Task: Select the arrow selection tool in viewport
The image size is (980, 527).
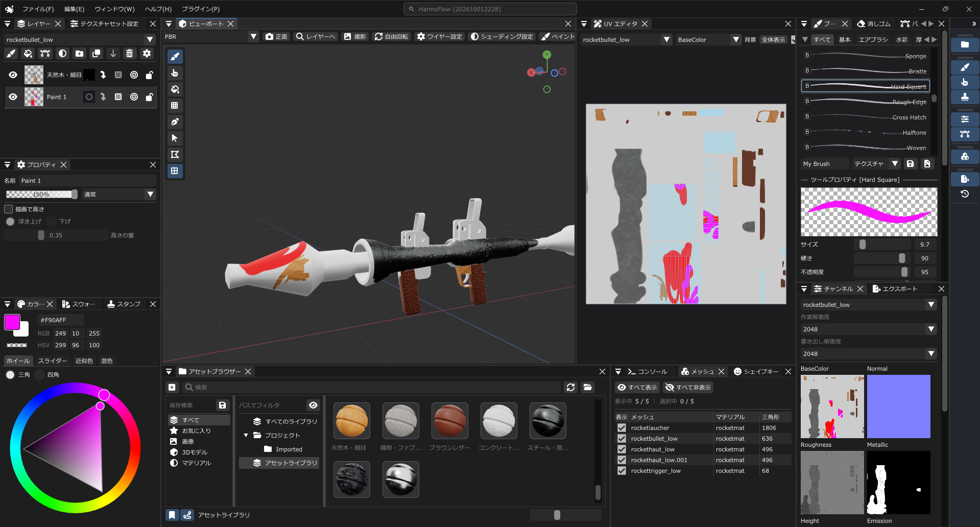Action: point(175,138)
